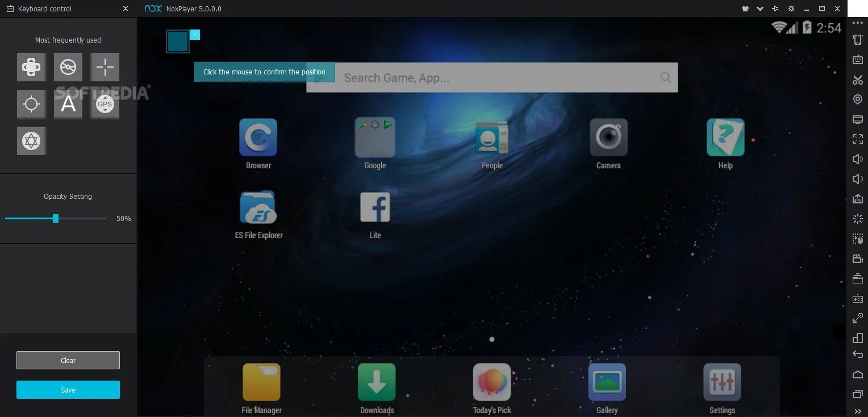
Task: Open the toolbox case sidebar icon
Action: click(x=858, y=278)
